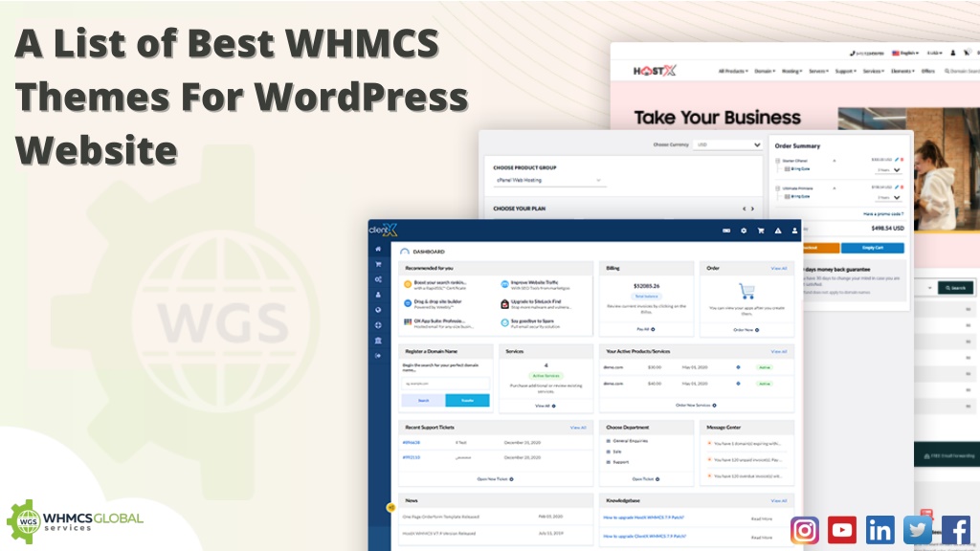Click Order Now in Order panel
This screenshot has height=551, width=980.
[746, 330]
